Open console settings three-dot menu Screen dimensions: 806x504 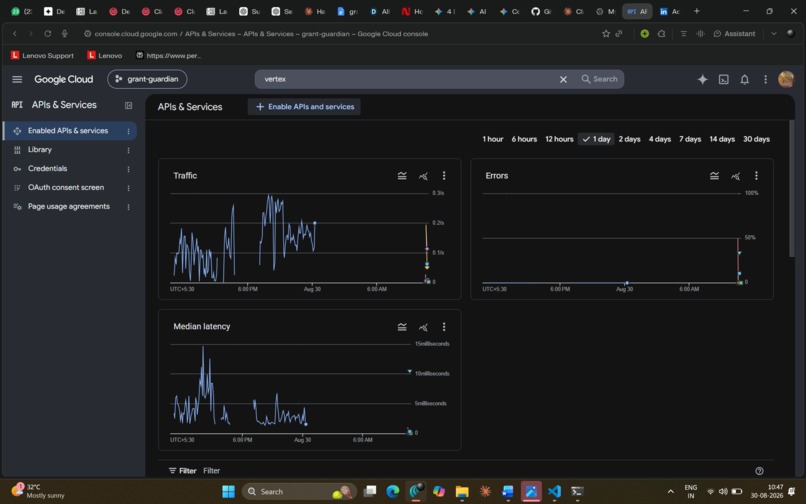point(765,79)
